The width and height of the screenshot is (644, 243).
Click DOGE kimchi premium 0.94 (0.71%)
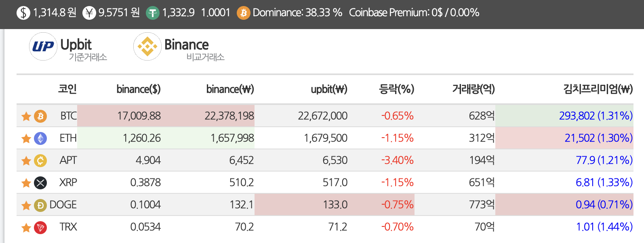(604, 205)
